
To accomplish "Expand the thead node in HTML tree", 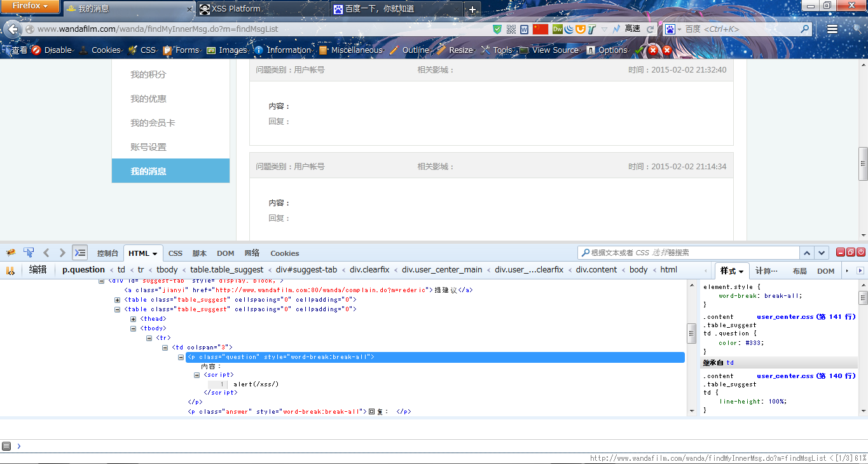I will pos(134,319).
